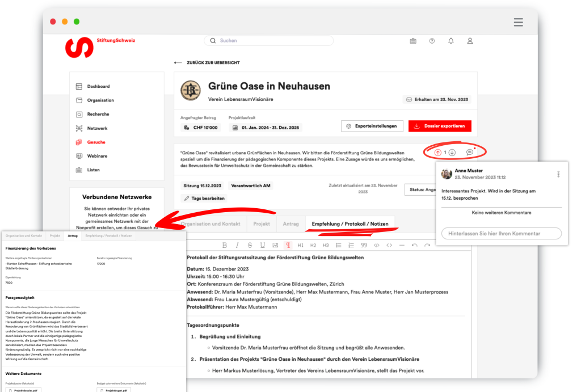Click the upvote arrow icon
The image size is (581, 392).
(437, 153)
